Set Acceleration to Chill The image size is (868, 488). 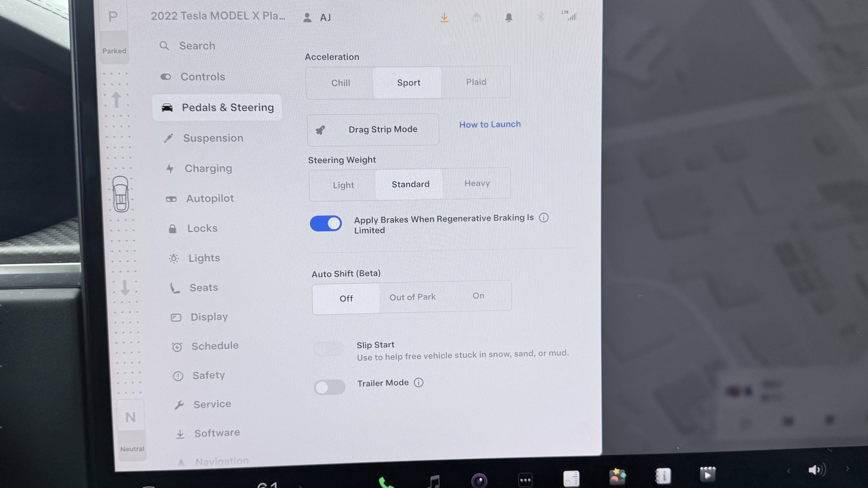[x=340, y=83]
